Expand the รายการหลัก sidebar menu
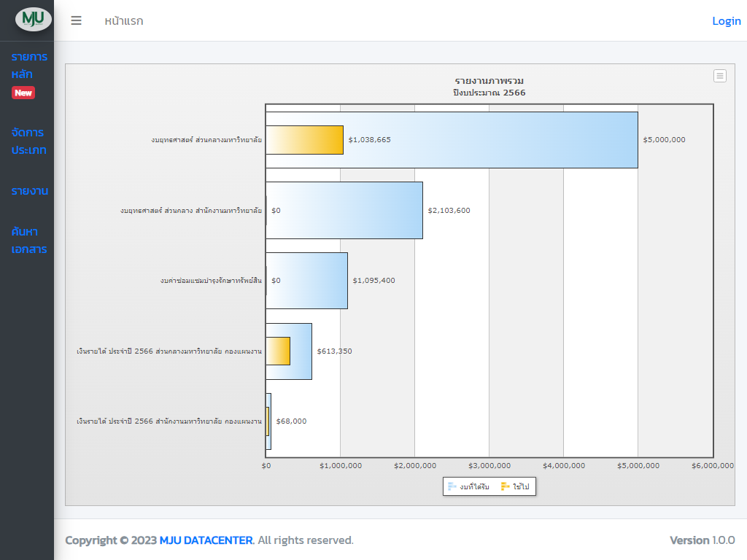 point(29,66)
